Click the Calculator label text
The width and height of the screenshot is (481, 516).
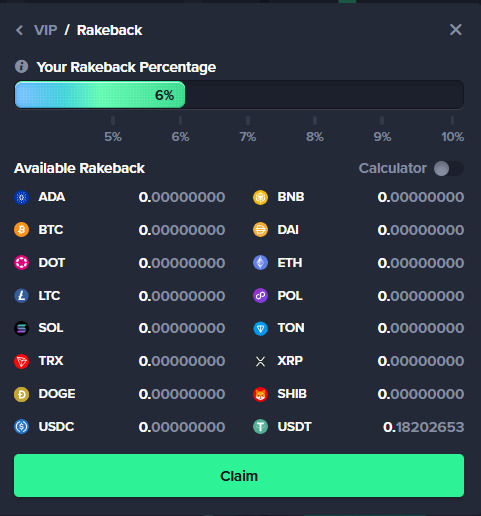392,168
